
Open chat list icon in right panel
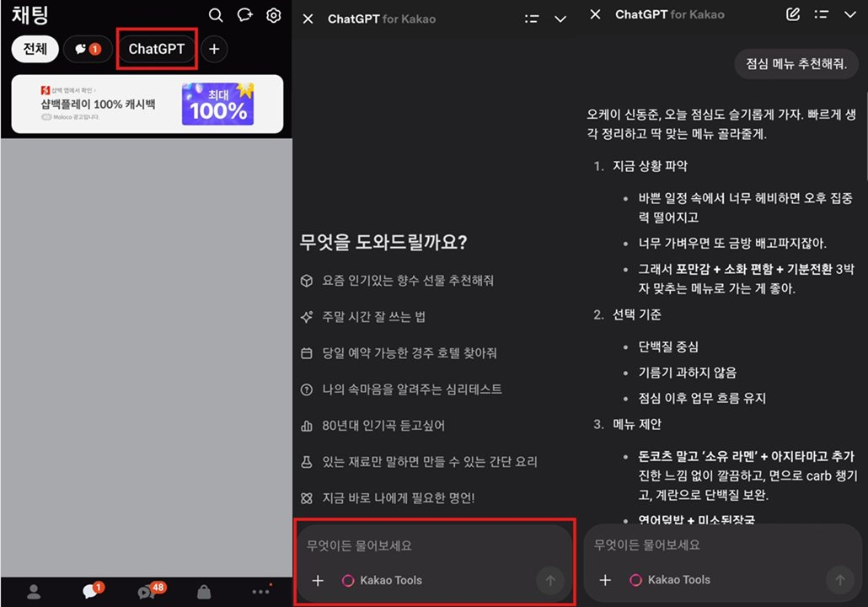click(821, 14)
